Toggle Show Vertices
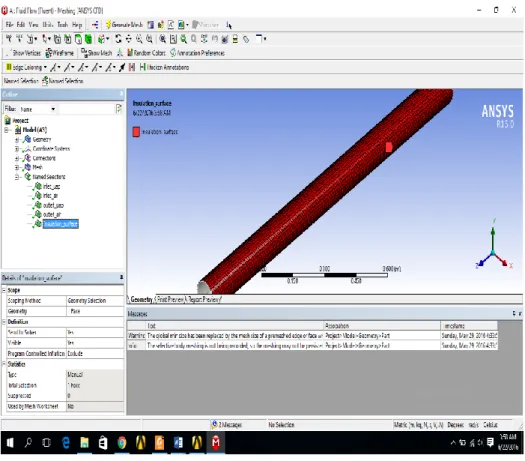The width and height of the screenshot is (525, 461). click(23, 53)
